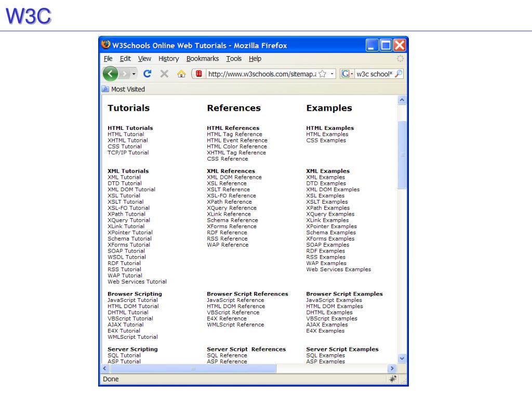Go to the Home page icon
Image resolution: width=532 pixels, height=399 pixels.
[181, 74]
